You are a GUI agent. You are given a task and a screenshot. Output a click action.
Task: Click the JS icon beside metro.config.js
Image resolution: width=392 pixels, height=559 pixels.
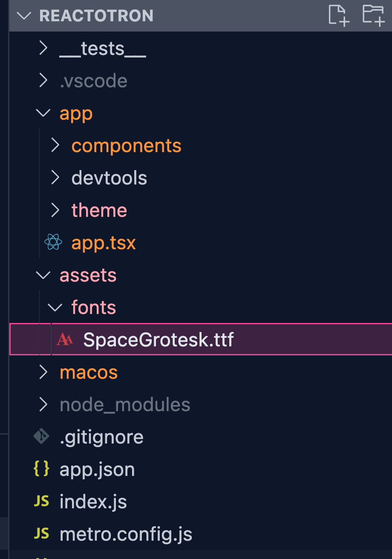pyautogui.click(x=41, y=534)
